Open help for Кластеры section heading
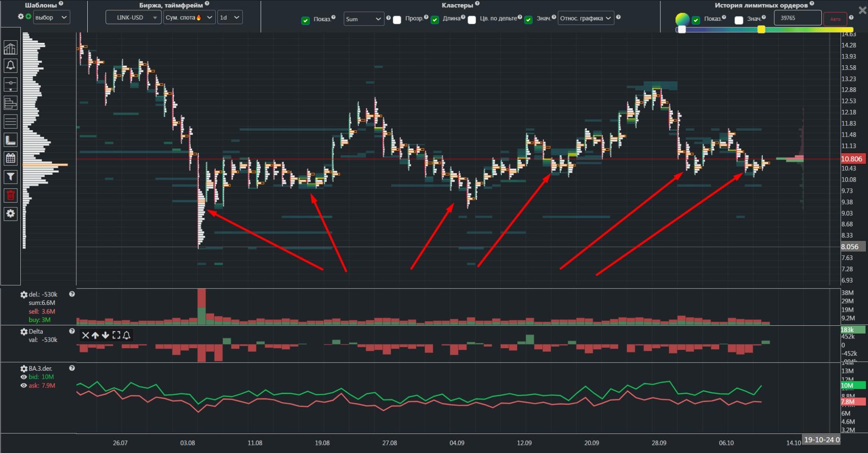The image size is (868, 453). tap(477, 3)
